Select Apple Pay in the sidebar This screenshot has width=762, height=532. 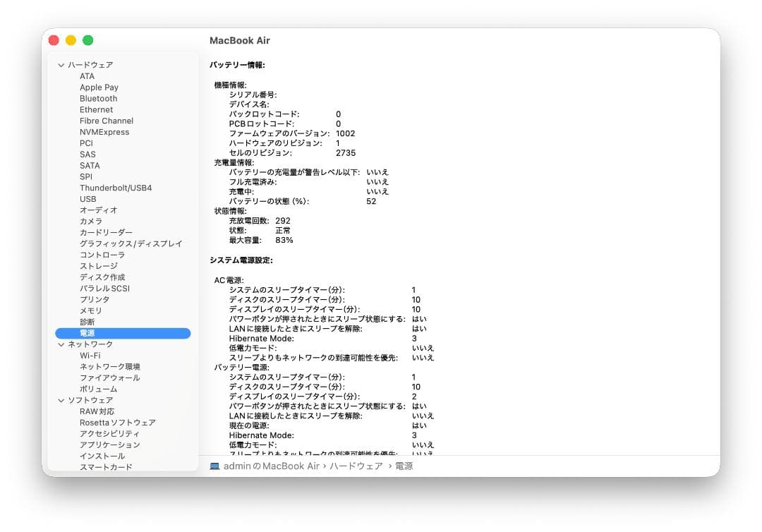pos(99,87)
